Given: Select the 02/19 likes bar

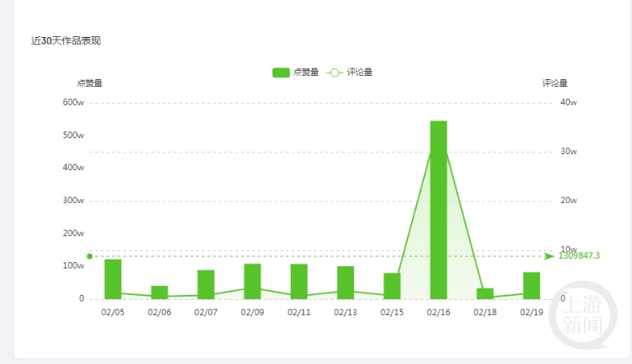Looking at the screenshot, I should click(x=532, y=285).
